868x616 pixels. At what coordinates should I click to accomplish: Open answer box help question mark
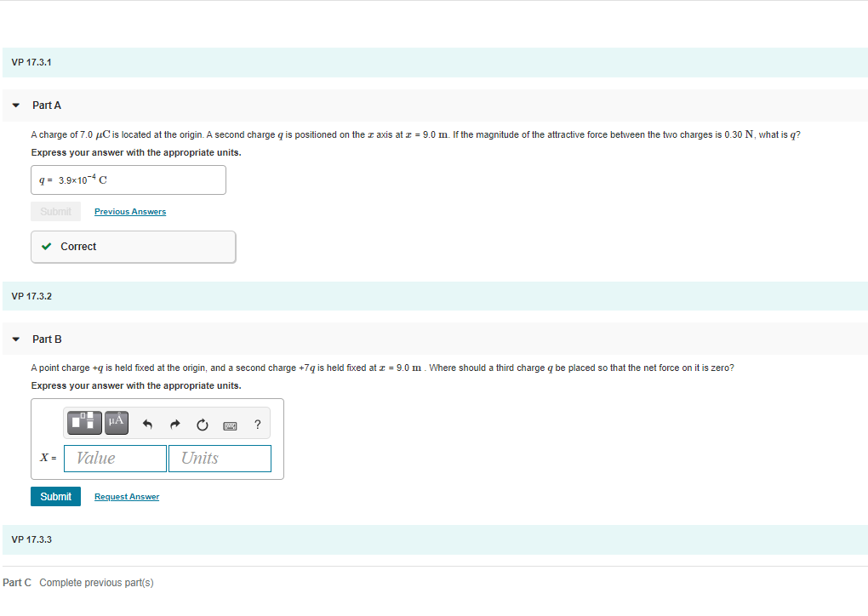click(x=257, y=425)
